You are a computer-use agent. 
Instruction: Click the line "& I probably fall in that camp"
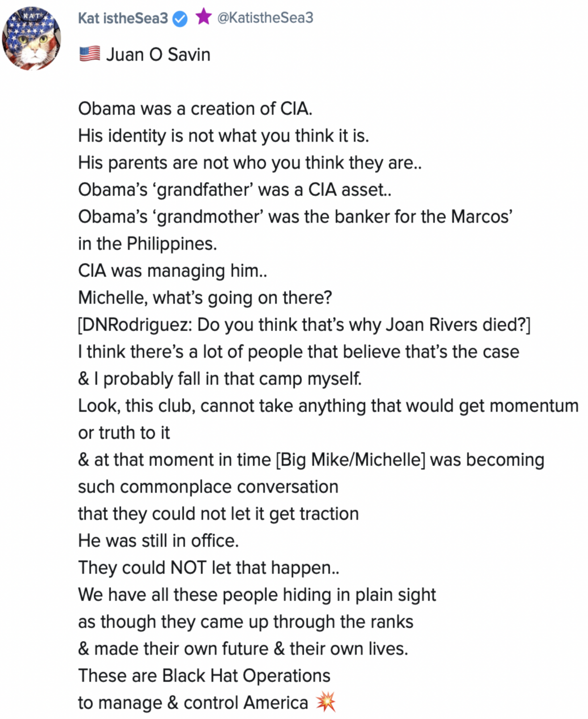(x=219, y=379)
